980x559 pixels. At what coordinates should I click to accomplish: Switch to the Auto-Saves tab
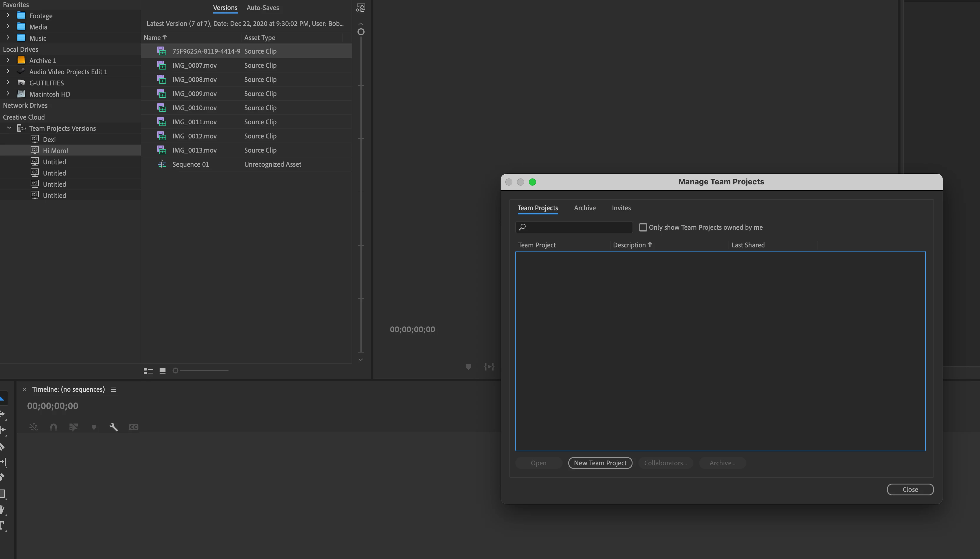(263, 8)
